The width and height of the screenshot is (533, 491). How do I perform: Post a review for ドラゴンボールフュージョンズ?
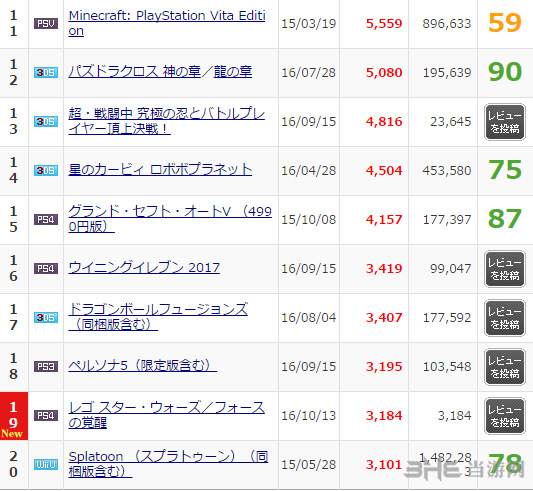coord(505,318)
